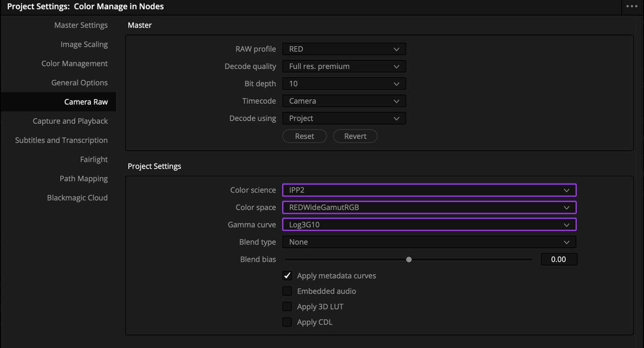644x348 pixels.
Task: Select Blackmagic Cloud in the sidebar
Action: pyautogui.click(x=77, y=197)
